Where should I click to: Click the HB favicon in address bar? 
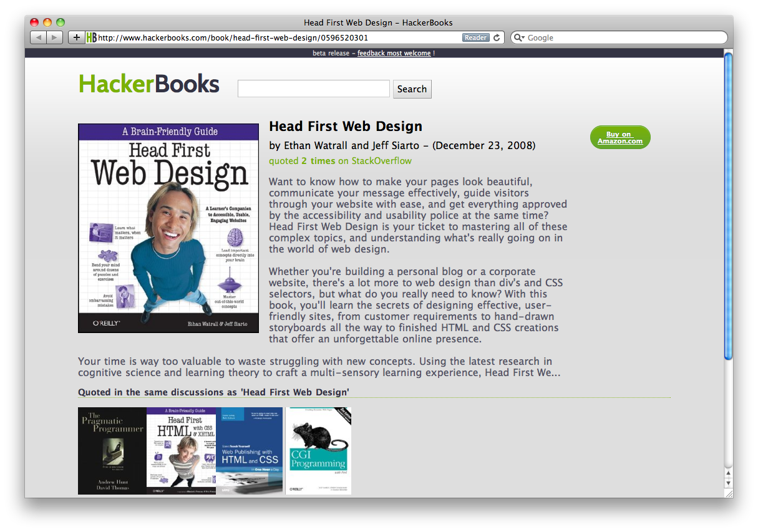91,37
